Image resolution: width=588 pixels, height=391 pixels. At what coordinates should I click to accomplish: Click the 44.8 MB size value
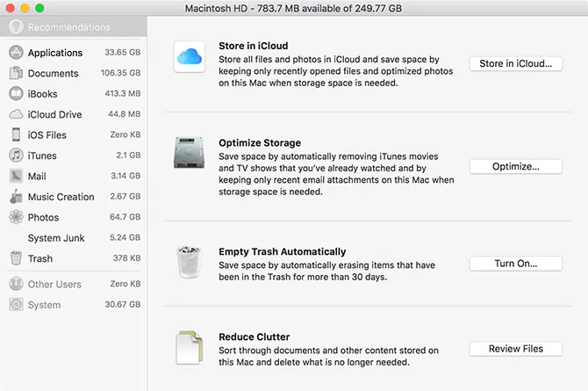pos(125,114)
